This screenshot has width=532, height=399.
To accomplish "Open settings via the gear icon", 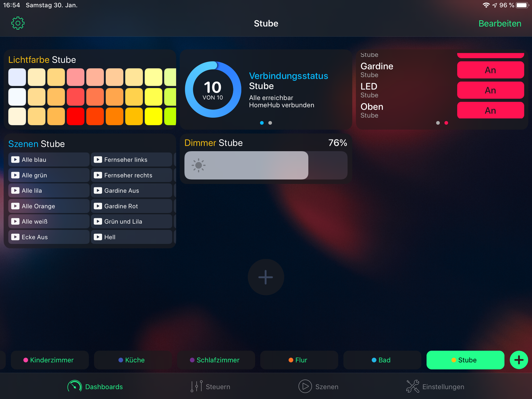I will pyautogui.click(x=18, y=23).
